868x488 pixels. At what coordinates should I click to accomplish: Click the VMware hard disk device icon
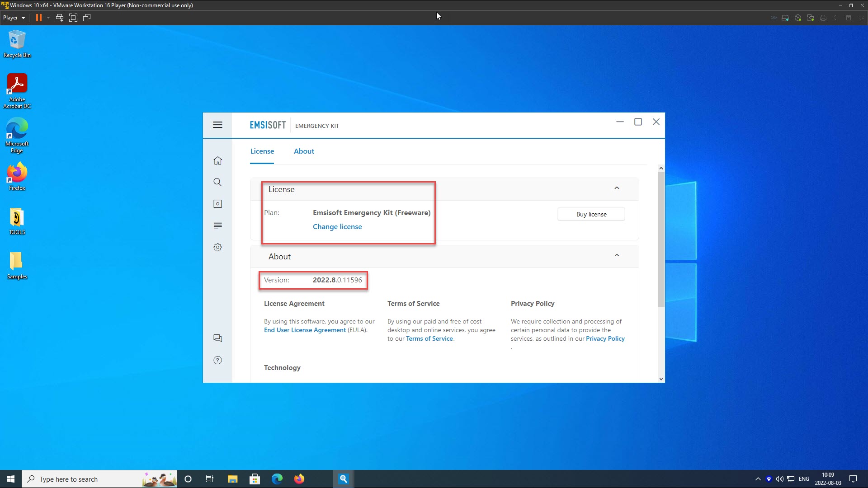point(785,18)
